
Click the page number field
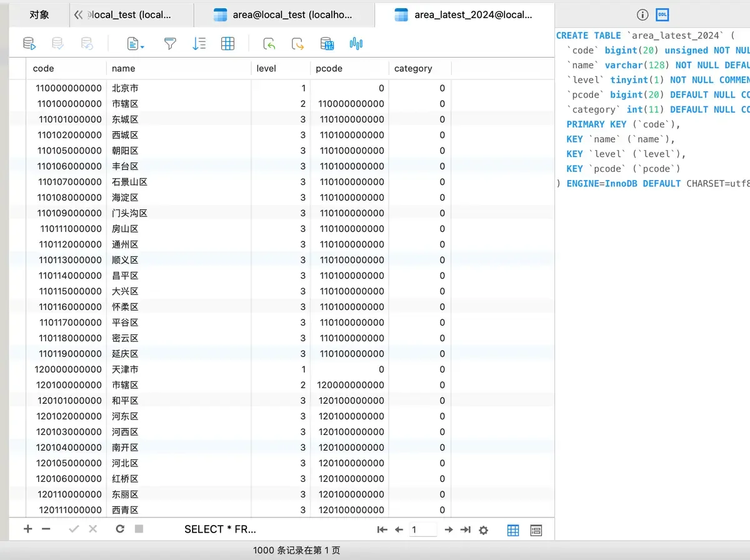tap(423, 529)
